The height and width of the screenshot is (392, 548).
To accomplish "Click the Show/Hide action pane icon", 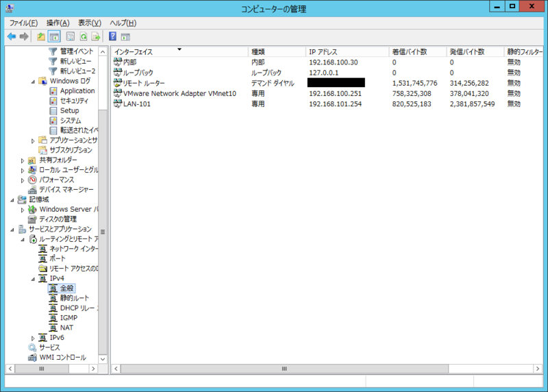I will (125, 36).
